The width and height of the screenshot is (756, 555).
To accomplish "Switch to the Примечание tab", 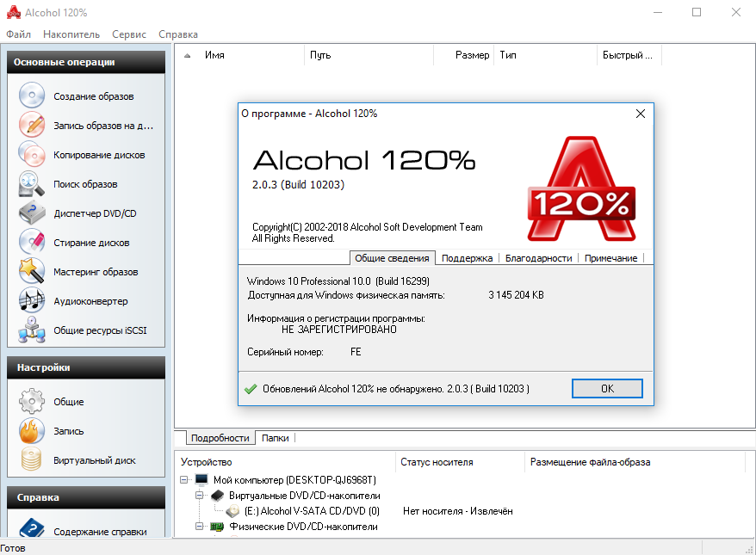I will click(610, 258).
